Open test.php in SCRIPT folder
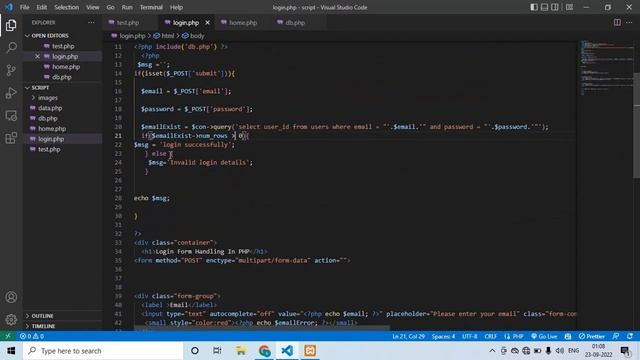 coord(49,149)
